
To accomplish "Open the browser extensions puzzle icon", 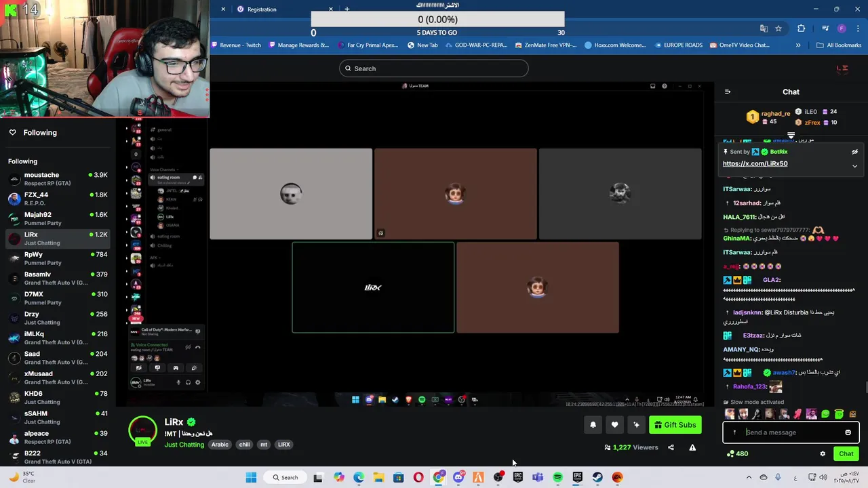I will (x=802, y=28).
